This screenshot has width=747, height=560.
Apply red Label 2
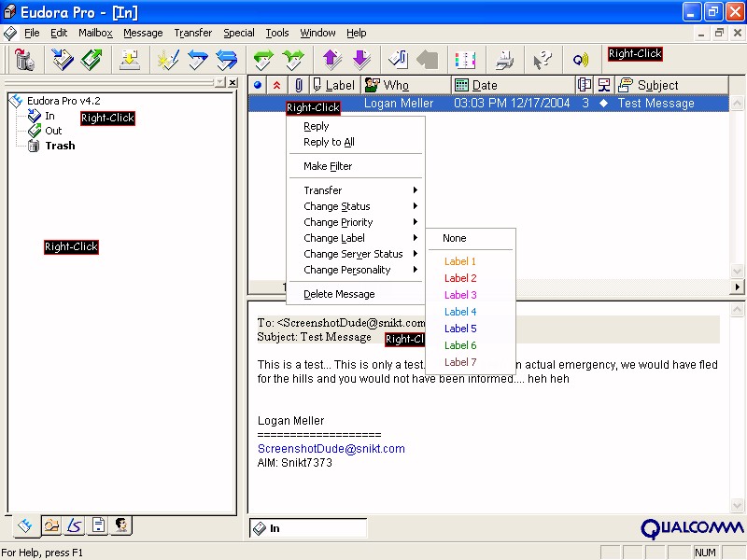pyautogui.click(x=471, y=278)
